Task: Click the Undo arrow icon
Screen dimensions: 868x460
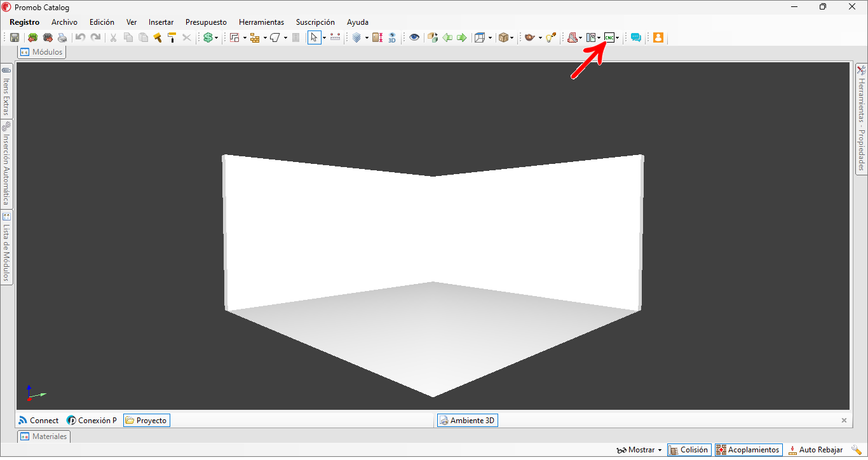Action: coord(80,37)
